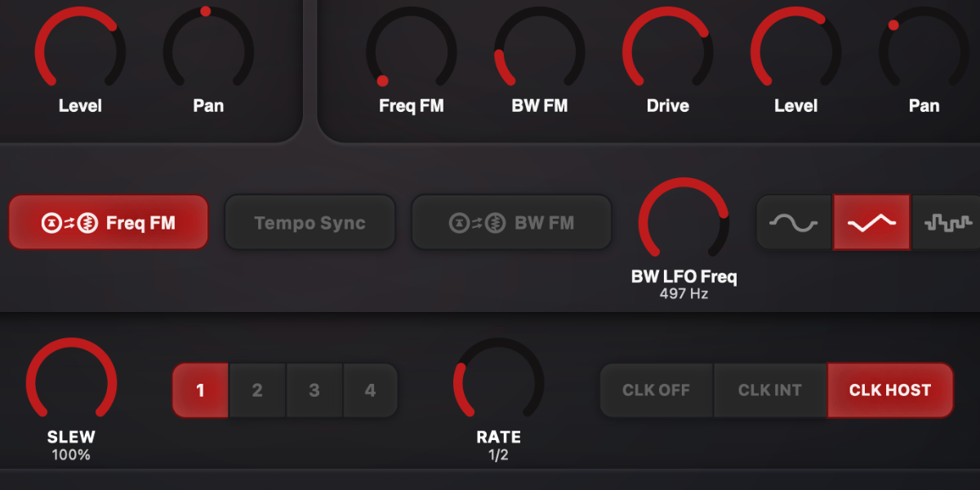Select slot 4 in the sequencer

click(x=370, y=390)
